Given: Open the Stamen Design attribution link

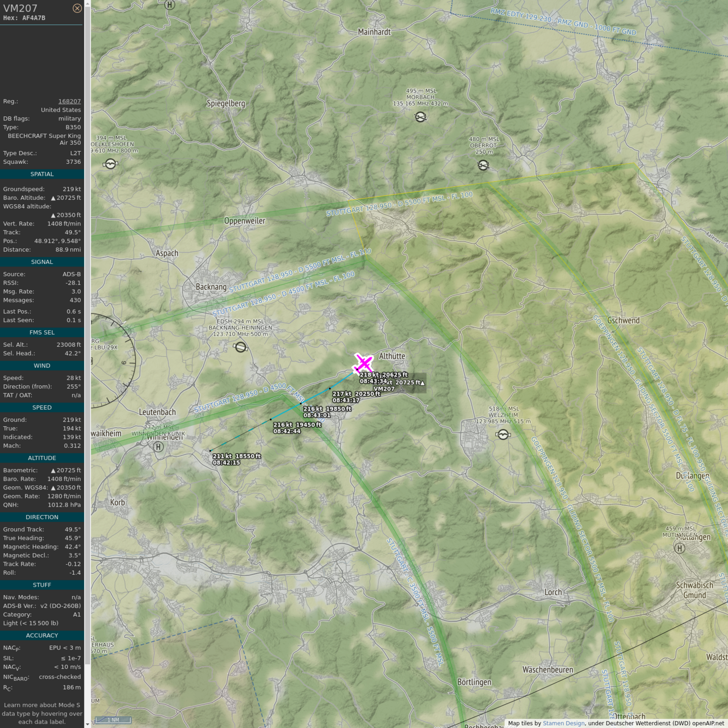Looking at the screenshot, I should pos(563,723).
